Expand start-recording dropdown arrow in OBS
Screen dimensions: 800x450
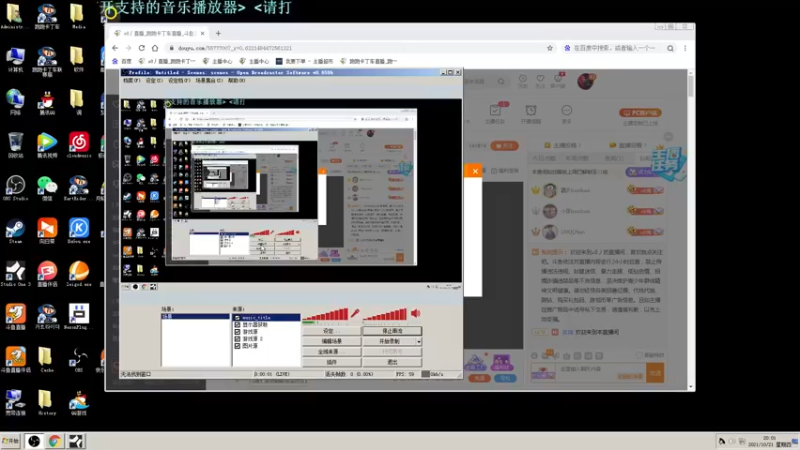(418, 341)
